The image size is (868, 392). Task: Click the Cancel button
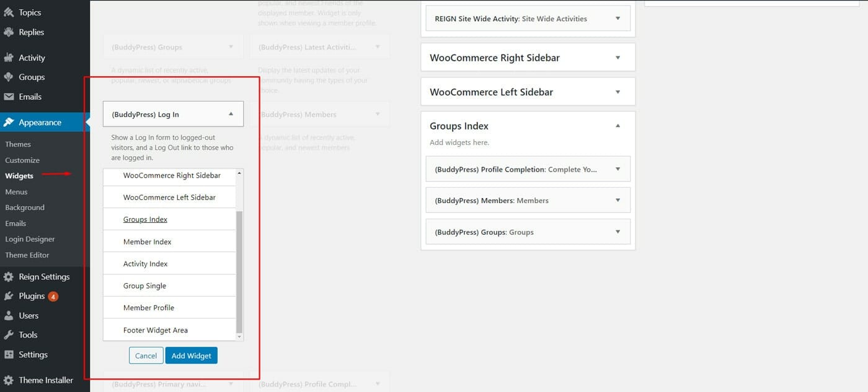click(146, 355)
